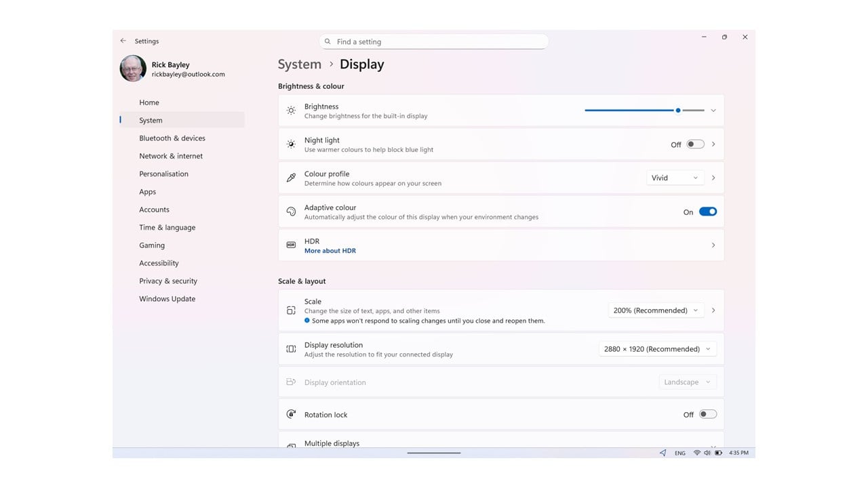Open the Scale 200% dropdown
This screenshot has width=868, height=488.
655,310
